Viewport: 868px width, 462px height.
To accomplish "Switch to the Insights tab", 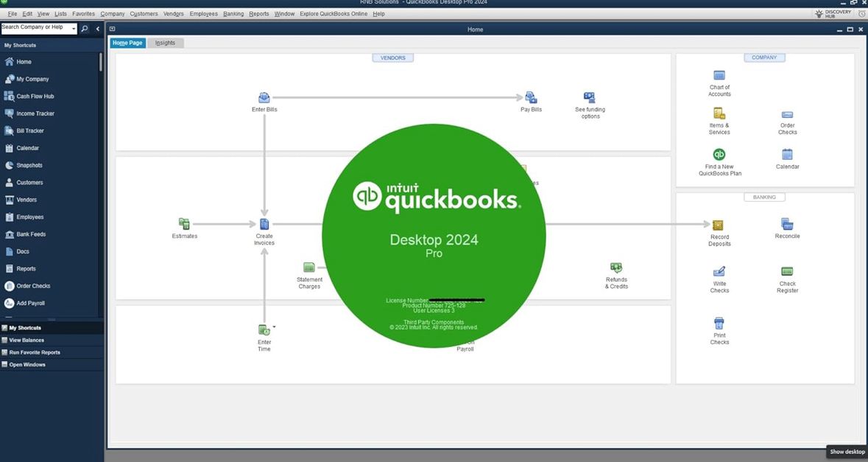I will (x=165, y=43).
